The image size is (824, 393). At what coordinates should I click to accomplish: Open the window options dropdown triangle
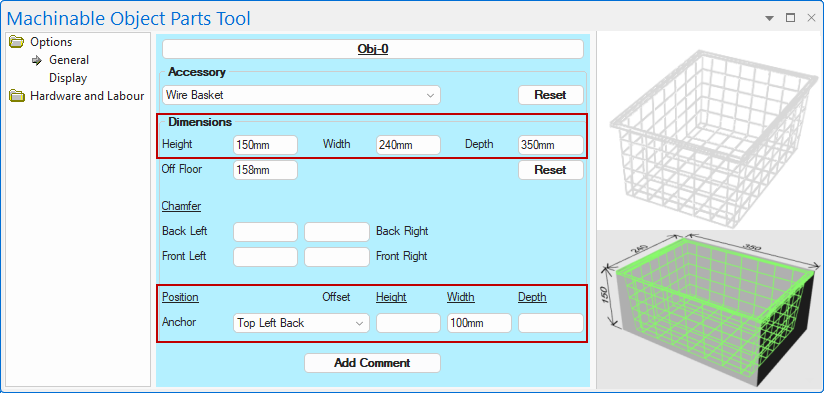[x=769, y=18]
